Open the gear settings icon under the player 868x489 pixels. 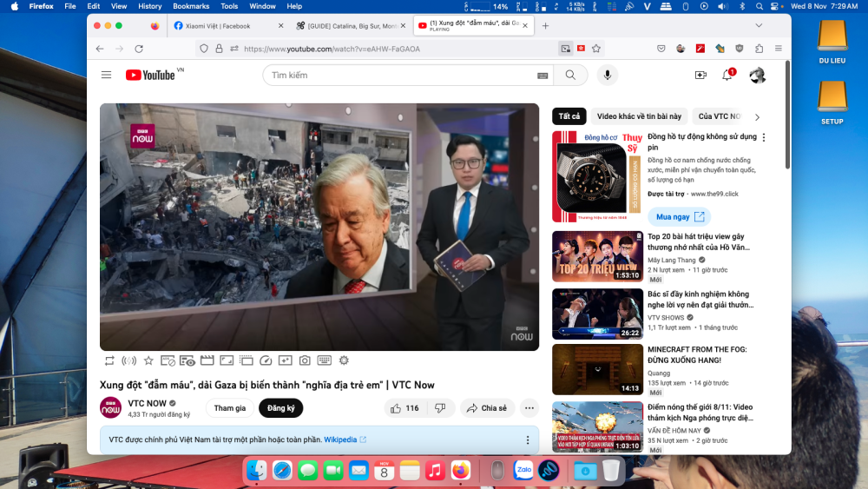pos(344,360)
